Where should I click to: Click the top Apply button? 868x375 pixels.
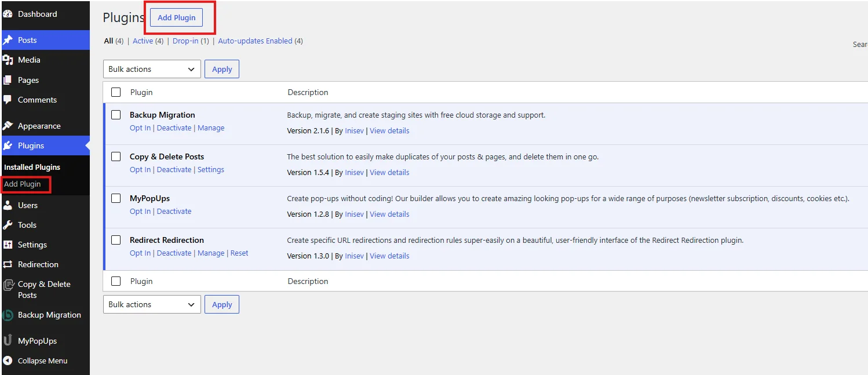click(222, 69)
